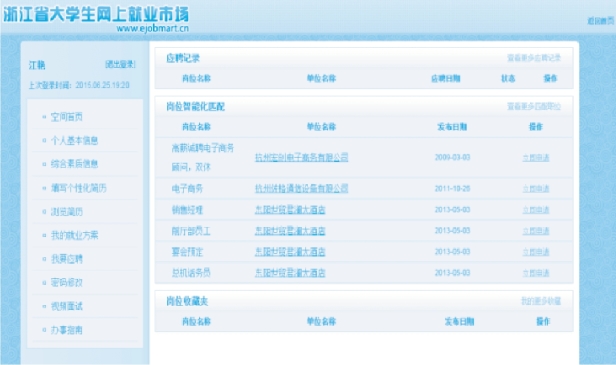616x365 pixels.
Task: Open 我的就业方案 sidebar item
Action: pyautogui.click(x=74, y=235)
